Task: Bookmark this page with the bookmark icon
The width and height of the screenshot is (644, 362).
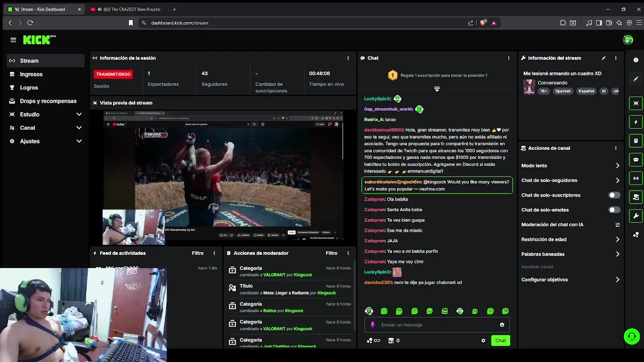Action: pos(131,23)
